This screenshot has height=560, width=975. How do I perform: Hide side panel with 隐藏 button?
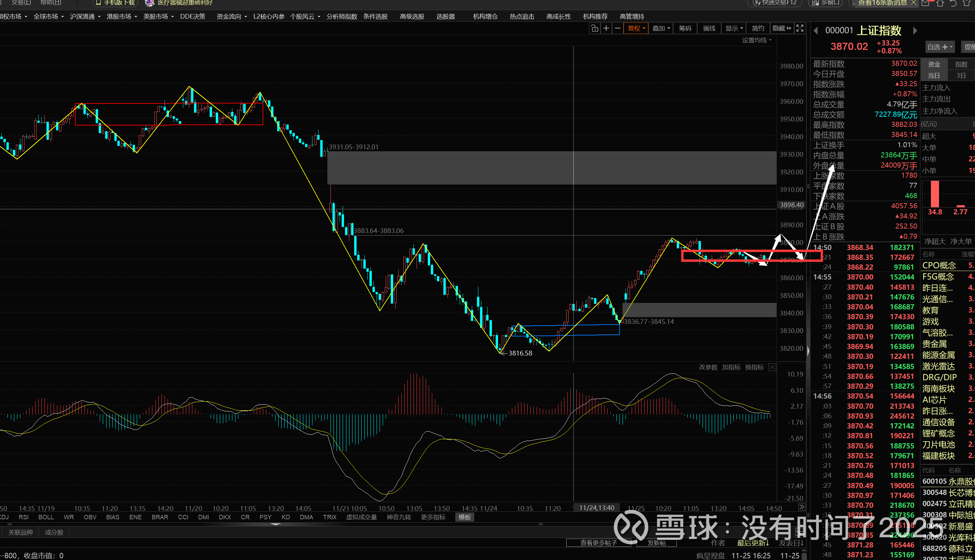coord(782,28)
